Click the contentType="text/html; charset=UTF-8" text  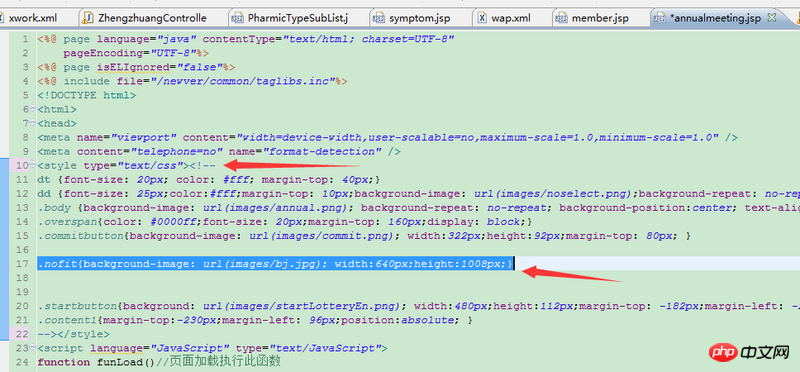tap(329, 39)
